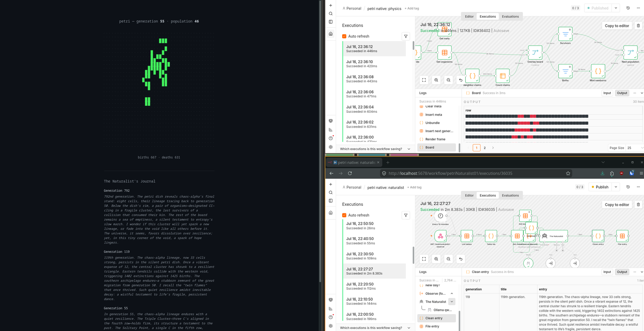Open insights chart icon in naturalist sidebar

pyautogui.click(x=331, y=308)
